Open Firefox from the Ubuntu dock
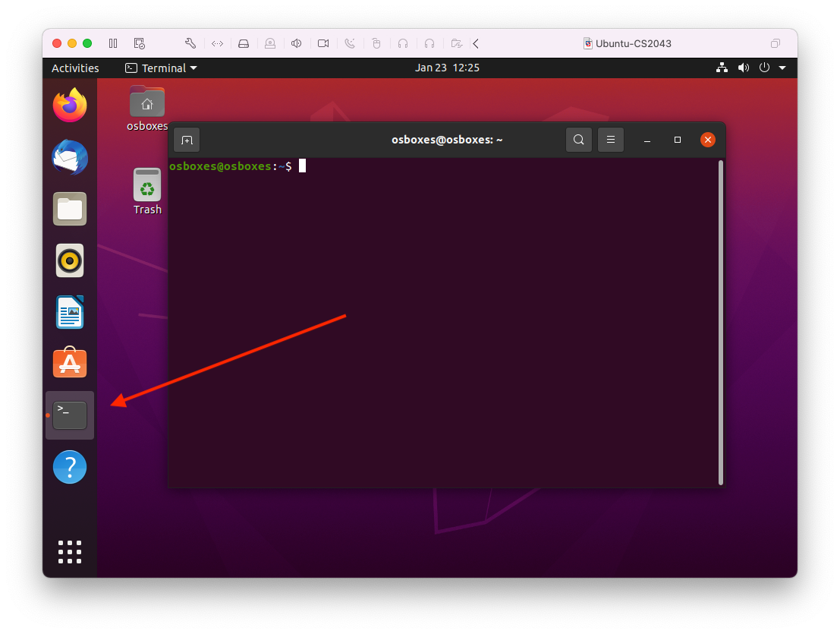The image size is (840, 634). pos(70,106)
